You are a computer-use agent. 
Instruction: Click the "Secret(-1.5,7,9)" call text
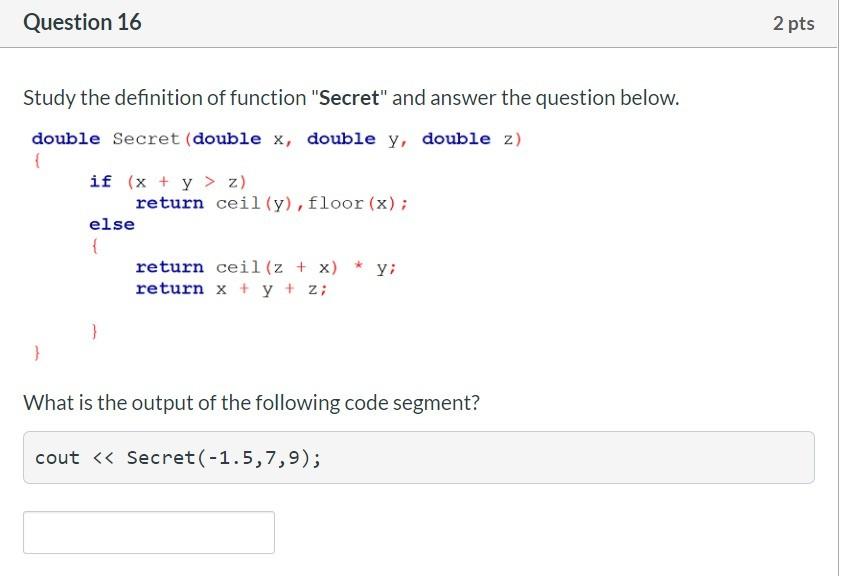tap(218, 457)
